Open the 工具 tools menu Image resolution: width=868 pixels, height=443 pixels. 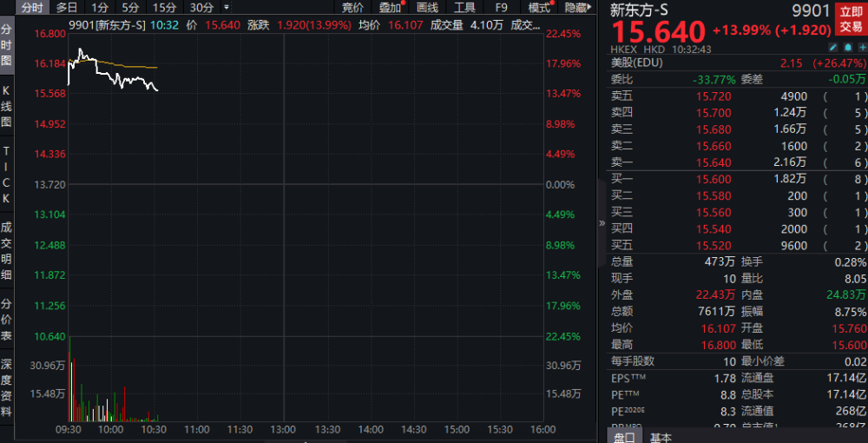(464, 8)
